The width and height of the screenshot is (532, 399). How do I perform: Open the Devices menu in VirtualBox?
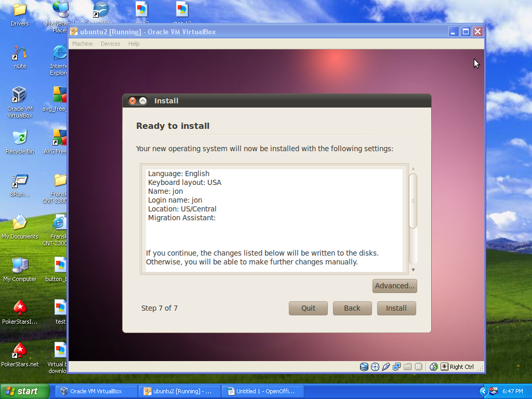click(x=110, y=44)
